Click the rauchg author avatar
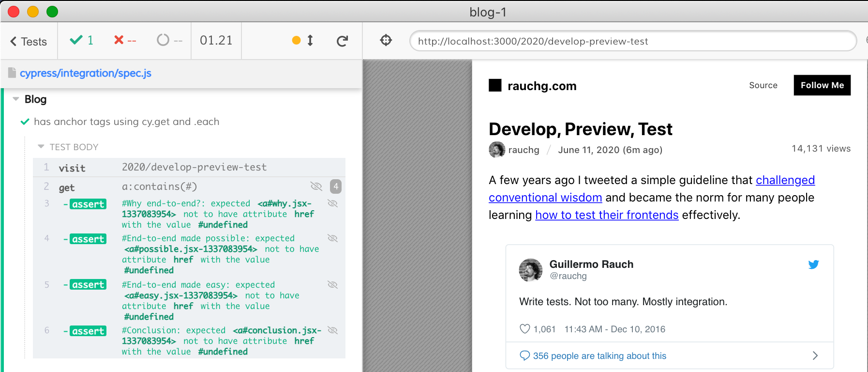Image resolution: width=868 pixels, height=372 pixels. point(497,150)
